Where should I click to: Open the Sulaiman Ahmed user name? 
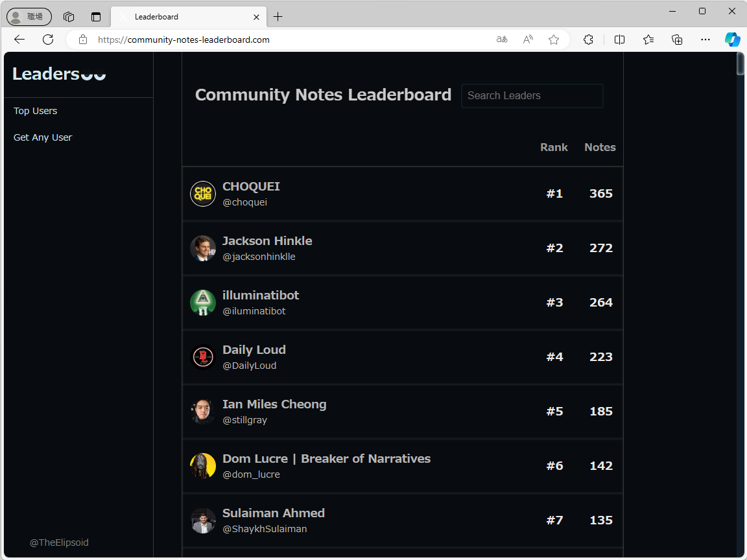274,513
